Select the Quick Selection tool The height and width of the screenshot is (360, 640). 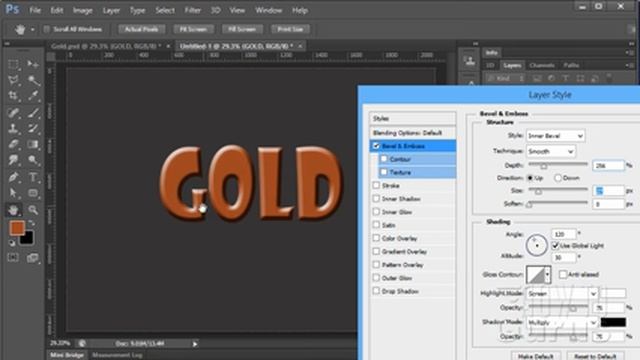[x=33, y=80]
